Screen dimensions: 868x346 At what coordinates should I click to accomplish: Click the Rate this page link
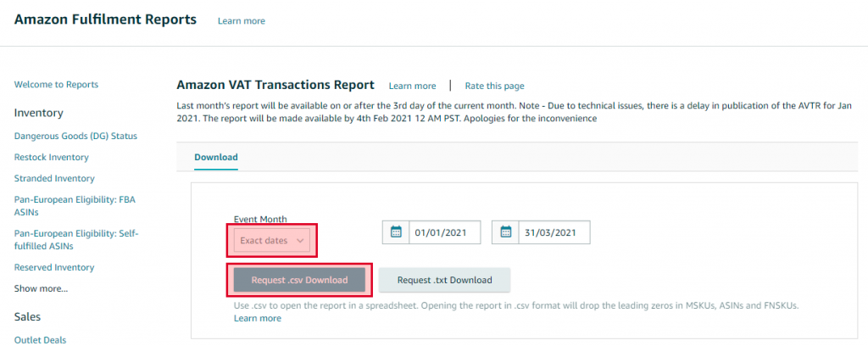(494, 86)
